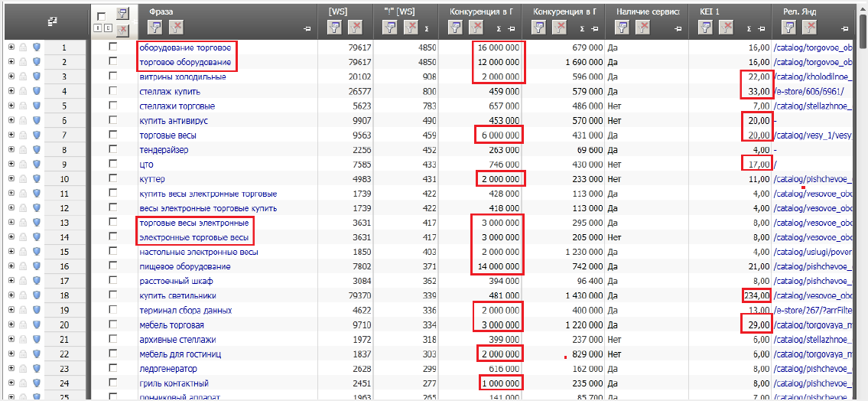Pin the KEI 1 column
Viewport: 868px width, 401px height.
coord(761,28)
